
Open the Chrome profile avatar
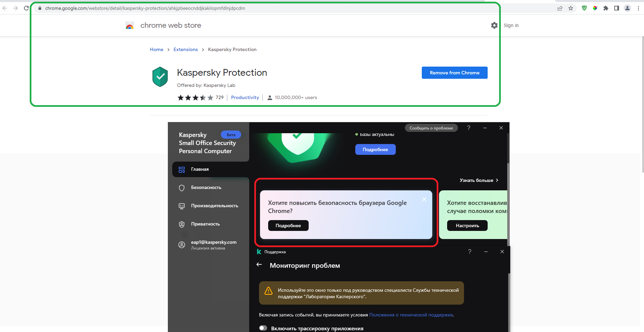(627, 8)
